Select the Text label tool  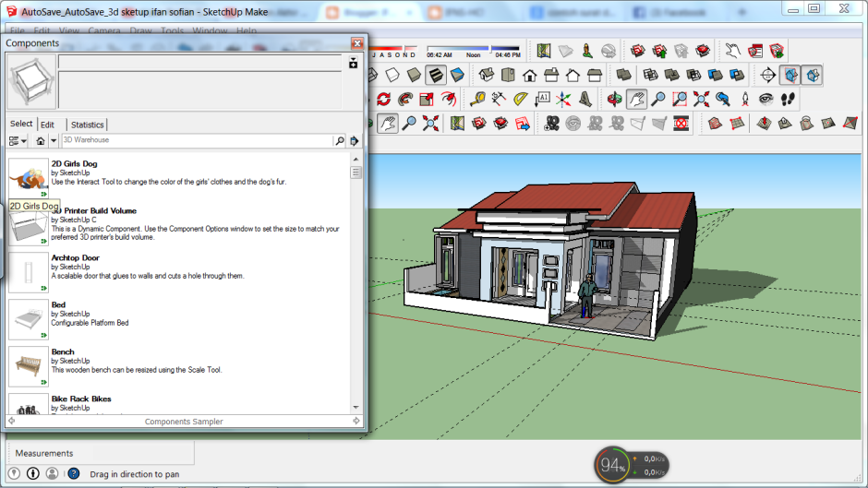click(542, 99)
